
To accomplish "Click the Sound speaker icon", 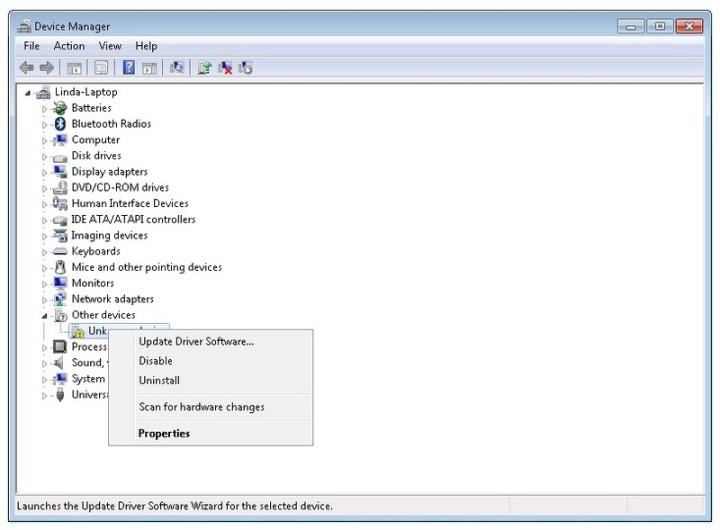I will click(59, 363).
